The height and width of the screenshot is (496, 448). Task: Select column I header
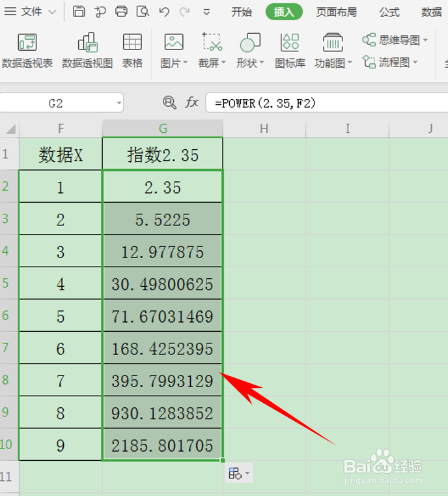coord(348,129)
